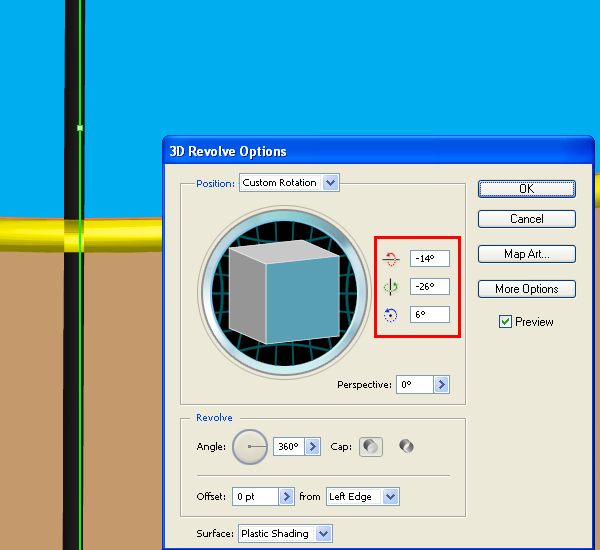The width and height of the screenshot is (600, 550).
Task: Click the Perspective 0° field
Action: tap(415, 384)
